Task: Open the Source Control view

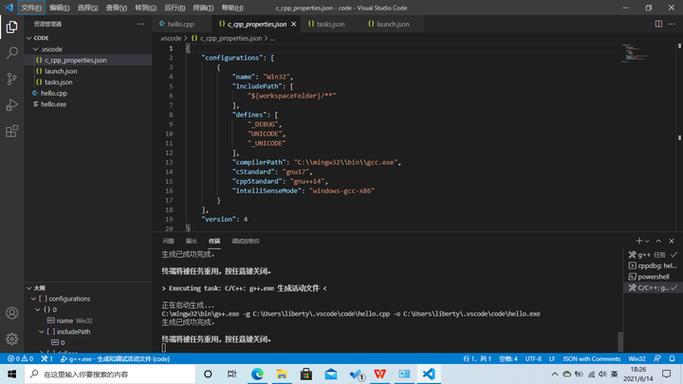Action: tap(12, 79)
